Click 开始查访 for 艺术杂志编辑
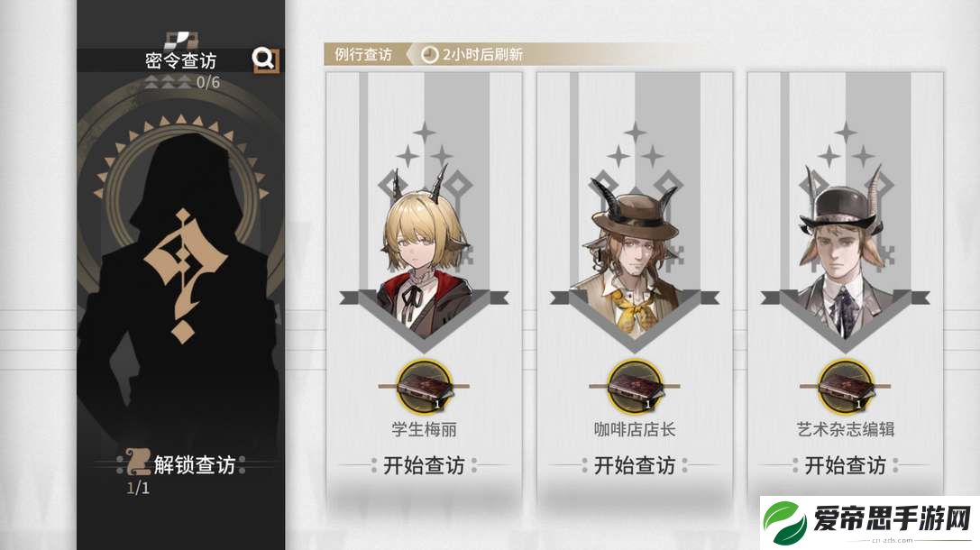The width and height of the screenshot is (980, 550). coord(845,465)
